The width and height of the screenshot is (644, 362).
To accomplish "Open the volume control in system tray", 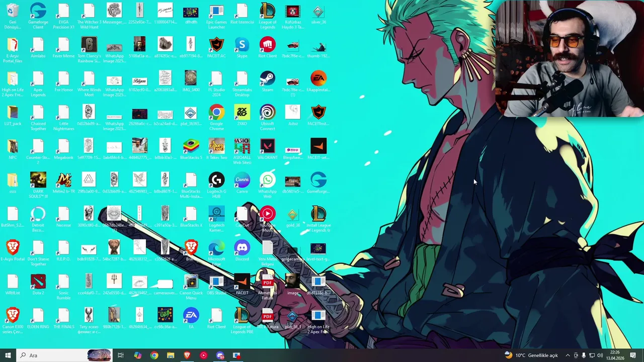I will [x=600, y=355].
